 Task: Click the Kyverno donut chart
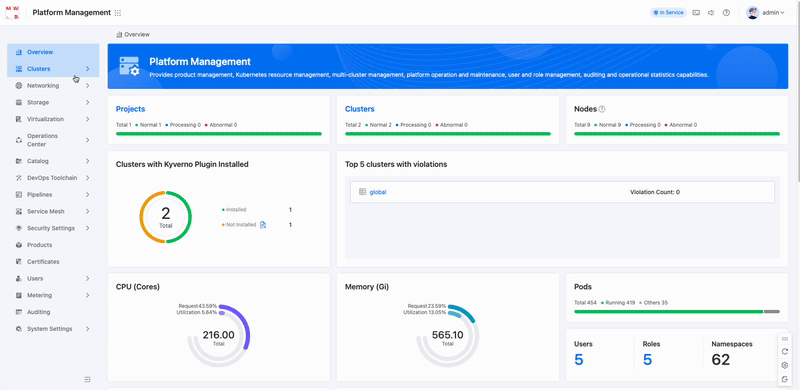165,217
